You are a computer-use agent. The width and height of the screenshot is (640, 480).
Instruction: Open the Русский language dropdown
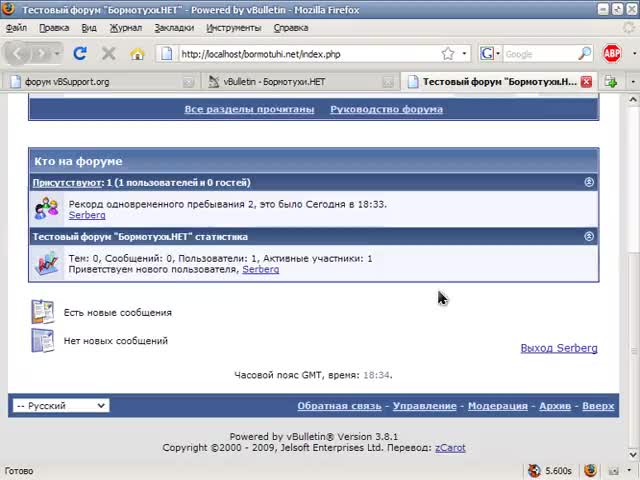click(x=60, y=406)
